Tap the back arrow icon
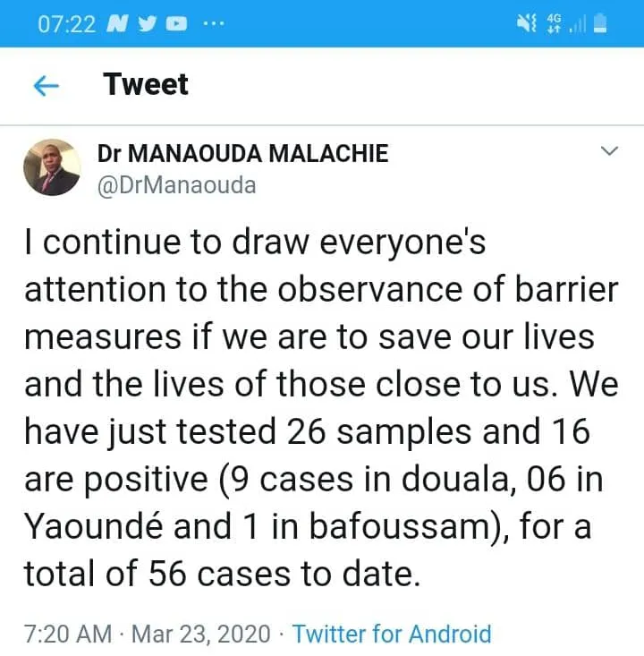 pos(46,87)
